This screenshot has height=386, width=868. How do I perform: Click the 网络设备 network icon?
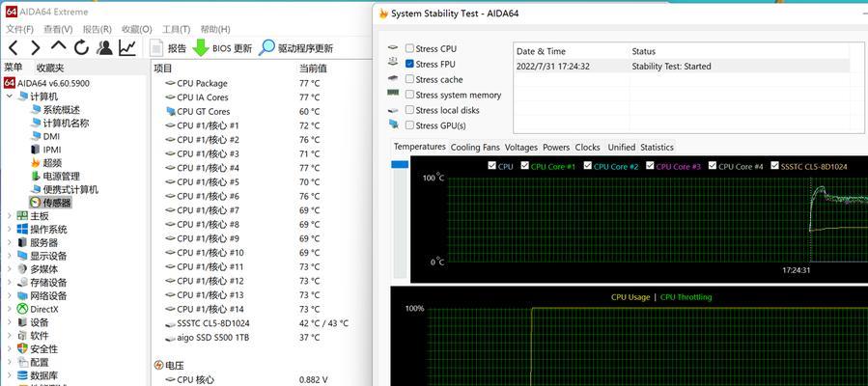tap(22, 296)
